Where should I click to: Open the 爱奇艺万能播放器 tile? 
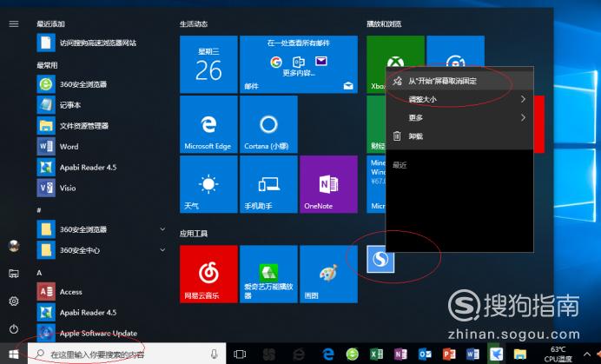click(268, 274)
